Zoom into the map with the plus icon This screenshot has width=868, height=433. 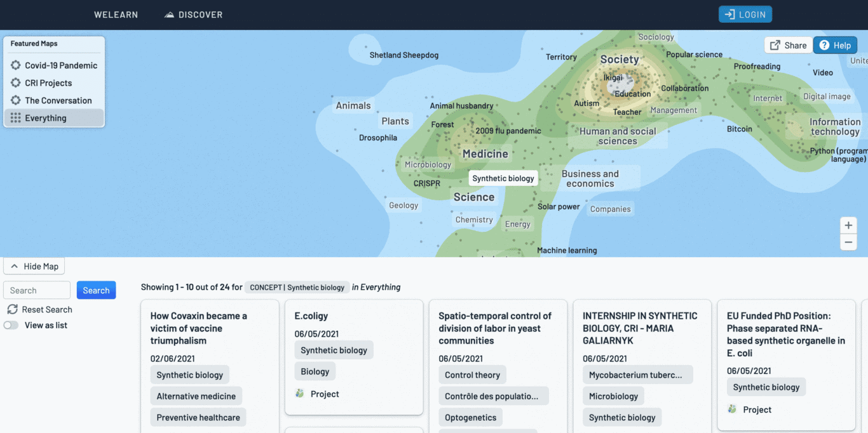[x=848, y=225]
